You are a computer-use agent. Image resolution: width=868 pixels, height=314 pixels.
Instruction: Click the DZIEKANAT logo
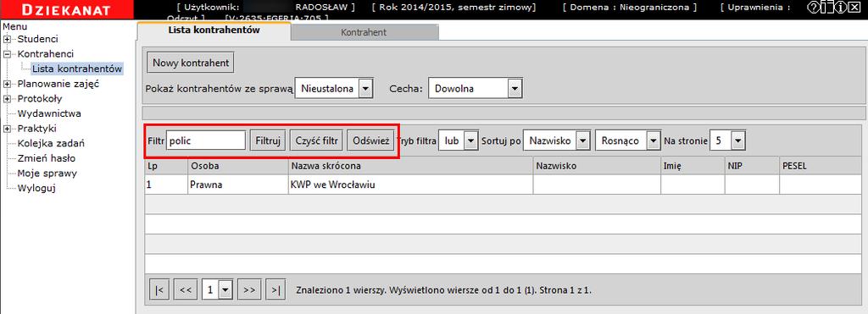(x=66, y=9)
